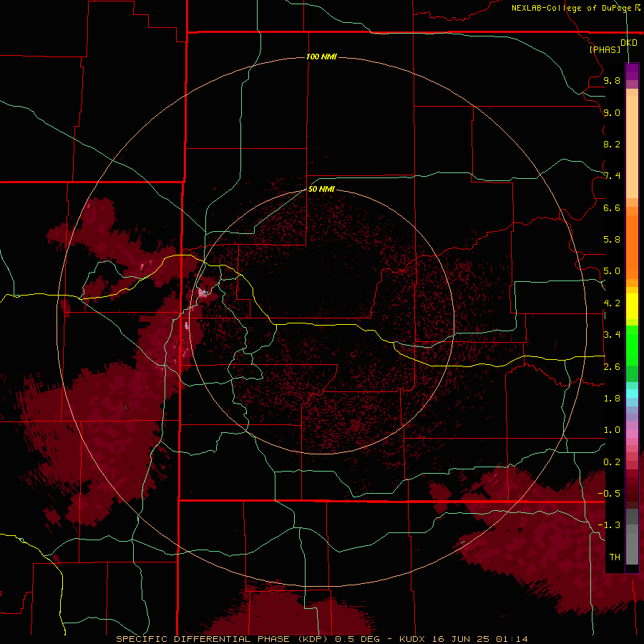Click the 50 NMI range ring label
644x644 pixels.
[x=321, y=189]
